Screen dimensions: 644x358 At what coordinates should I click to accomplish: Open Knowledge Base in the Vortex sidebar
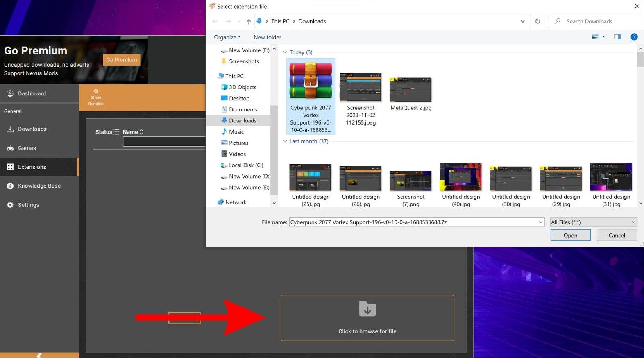(x=39, y=186)
